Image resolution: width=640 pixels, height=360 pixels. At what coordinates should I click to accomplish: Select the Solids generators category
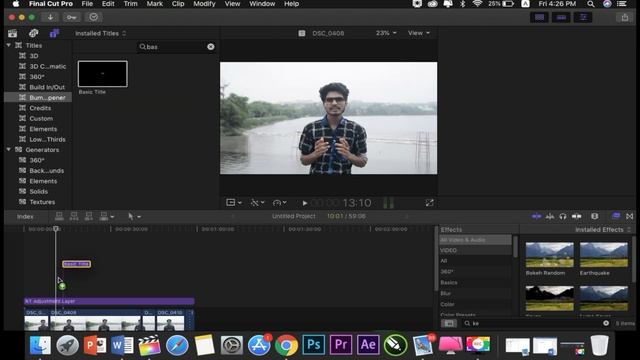[x=38, y=191]
